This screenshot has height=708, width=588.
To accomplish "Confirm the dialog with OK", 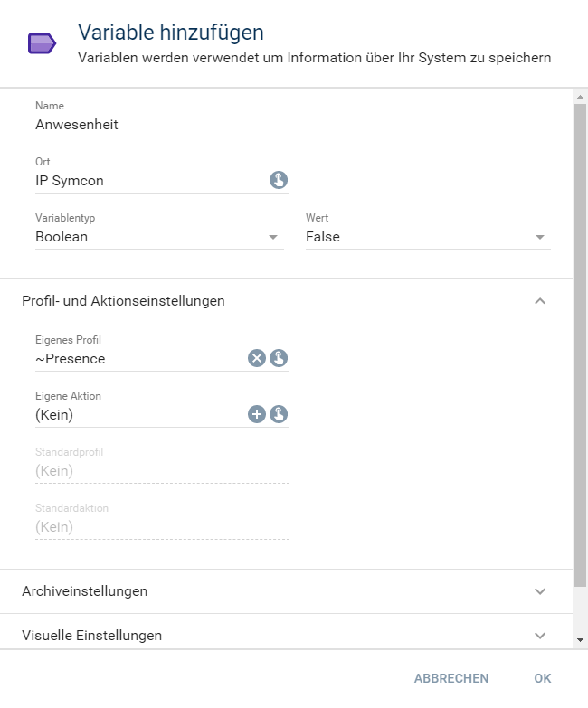I will [542, 678].
